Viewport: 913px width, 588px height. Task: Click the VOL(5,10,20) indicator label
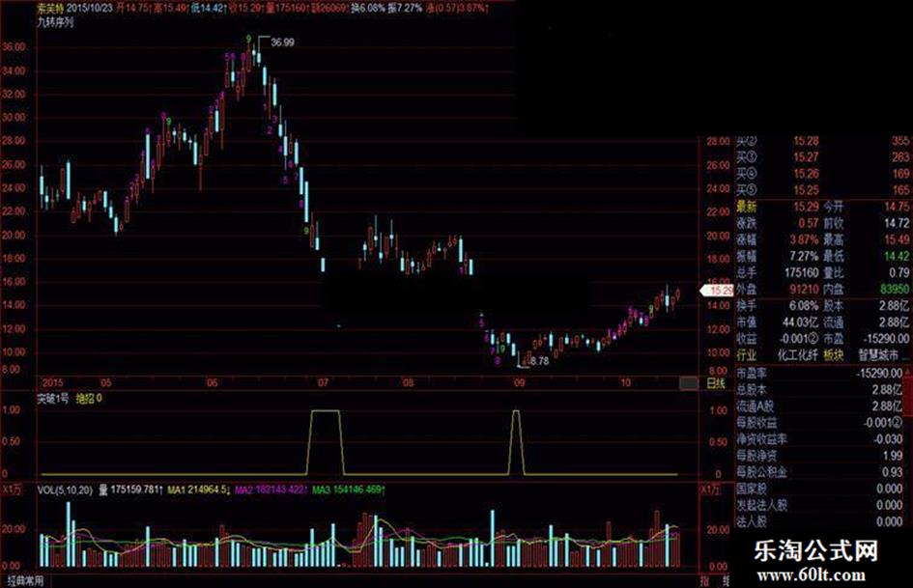tap(65, 490)
